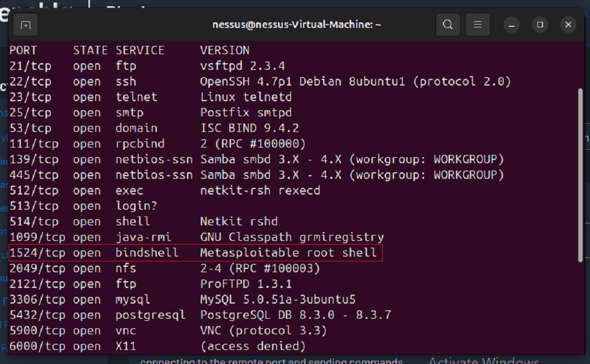
Task: Click port 3306/tcp text
Action: click(x=37, y=300)
